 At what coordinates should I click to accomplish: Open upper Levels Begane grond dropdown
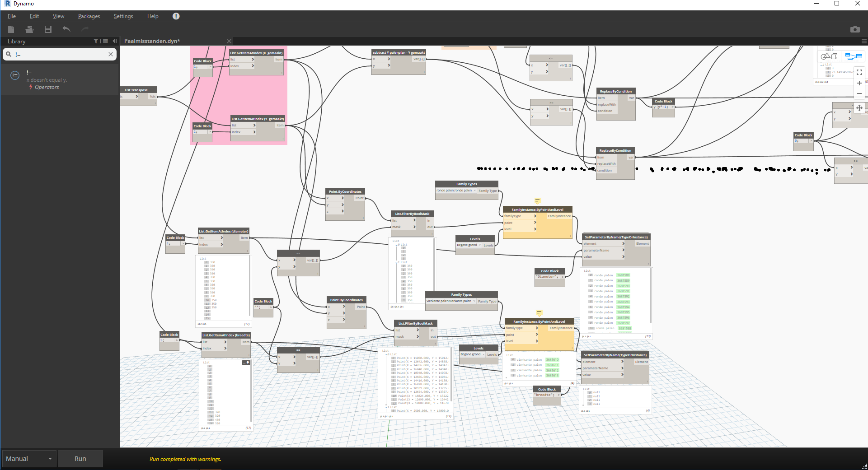tap(469, 245)
